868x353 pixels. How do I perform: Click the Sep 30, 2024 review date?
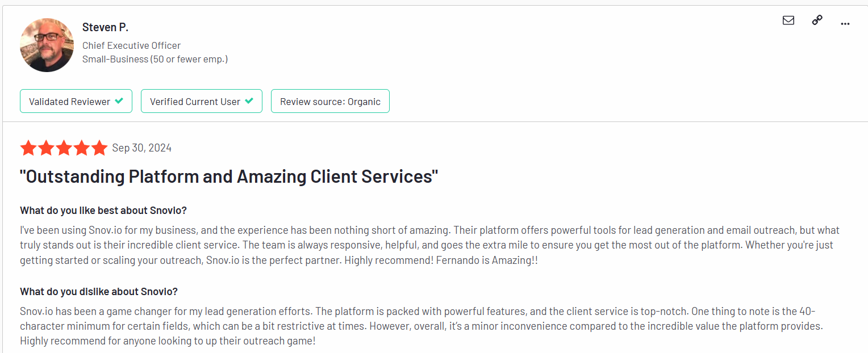[141, 148]
